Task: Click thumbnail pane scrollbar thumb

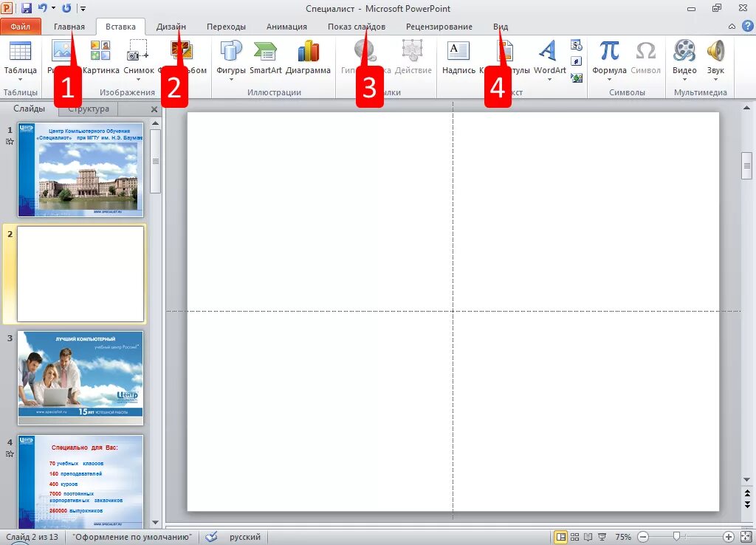Action: pyautogui.click(x=155, y=161)
